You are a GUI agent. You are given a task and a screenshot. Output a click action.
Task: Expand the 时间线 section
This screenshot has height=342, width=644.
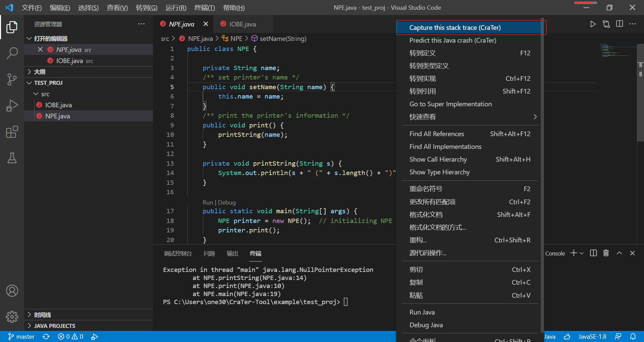(x=89, y=315)
